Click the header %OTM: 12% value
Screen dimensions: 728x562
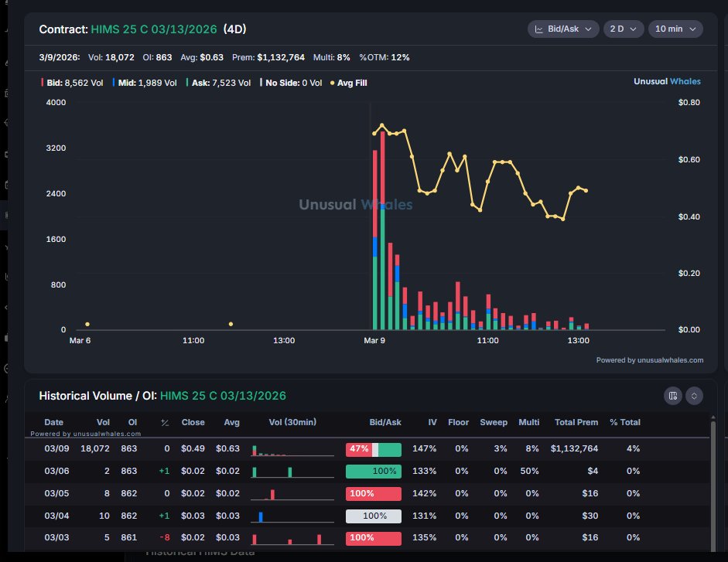click(385, 57)
